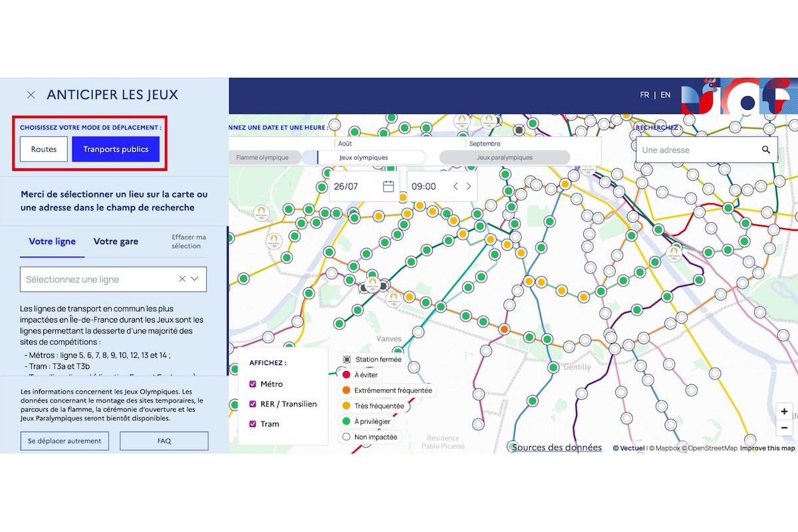Choose the Routes travel mode
The width and height of the screenshot is (798, 532).
tap(44, 150)
